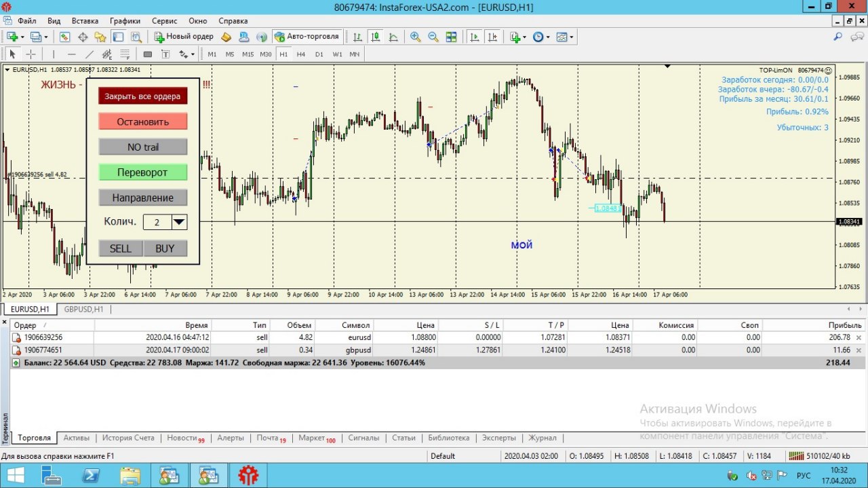Expand the templates dropdown
The width and height of the screenshot is (868, 488).
[x=572, y=37]
